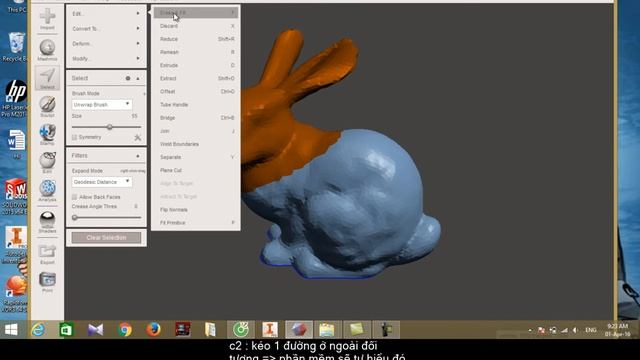Screen dimensions: 640x360
Task: Click the Clear Selection button
Action: click(x=106, y=238)
